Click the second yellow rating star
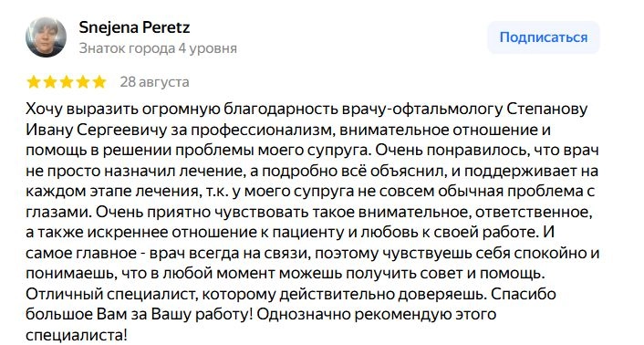644x345 pixels. tap(49, 82)
